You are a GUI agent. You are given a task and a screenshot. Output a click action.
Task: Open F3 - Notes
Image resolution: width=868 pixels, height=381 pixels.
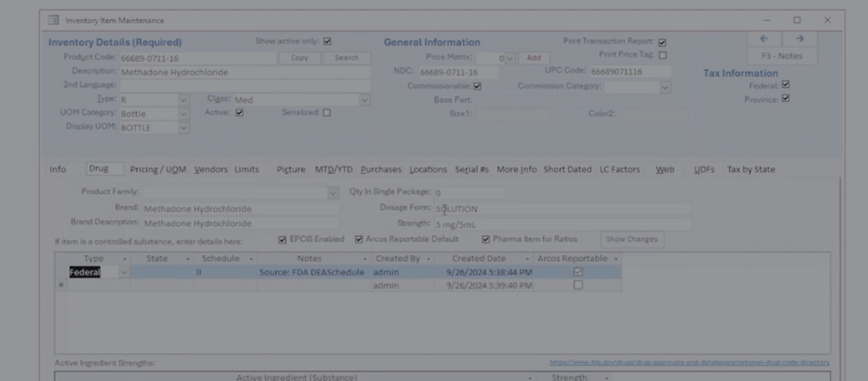(x=782, y=56)
